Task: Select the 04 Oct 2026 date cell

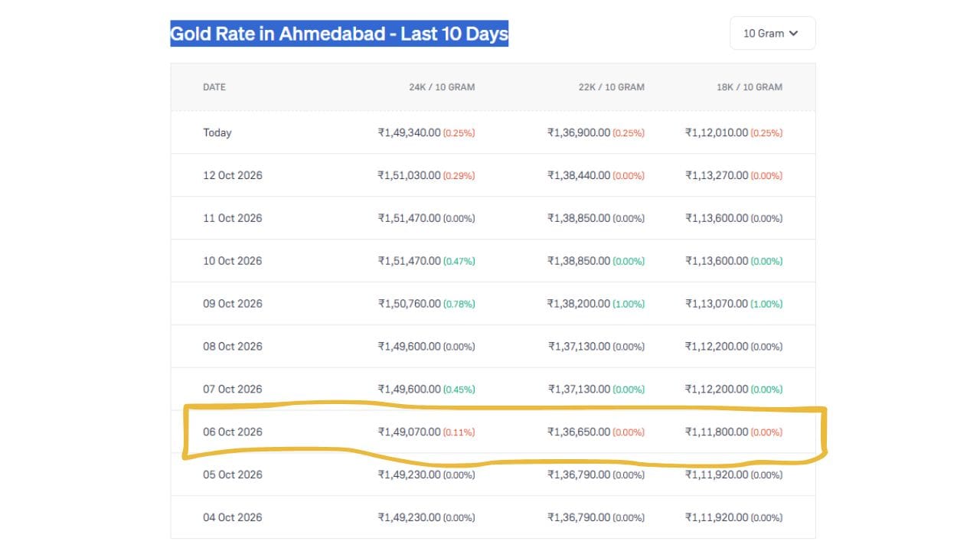Action: click(x=233, y=517)
